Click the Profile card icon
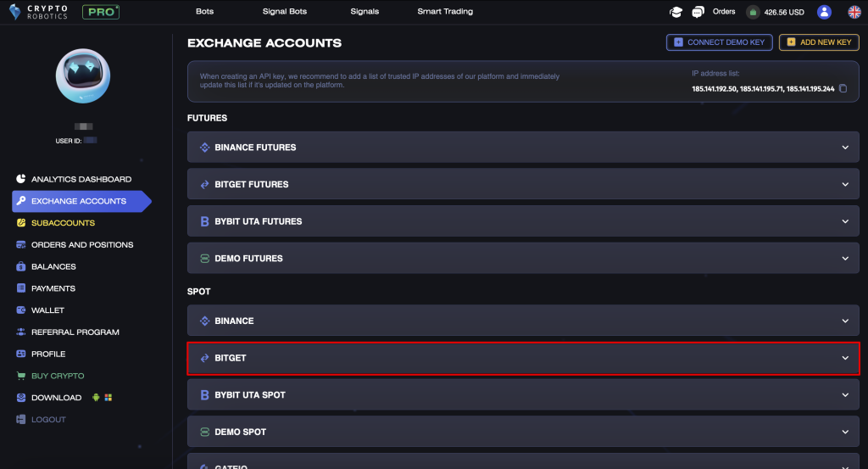 21,354
